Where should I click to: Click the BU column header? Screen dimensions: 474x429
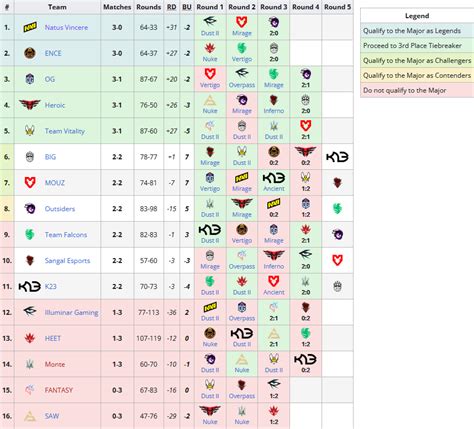point(187,7)
